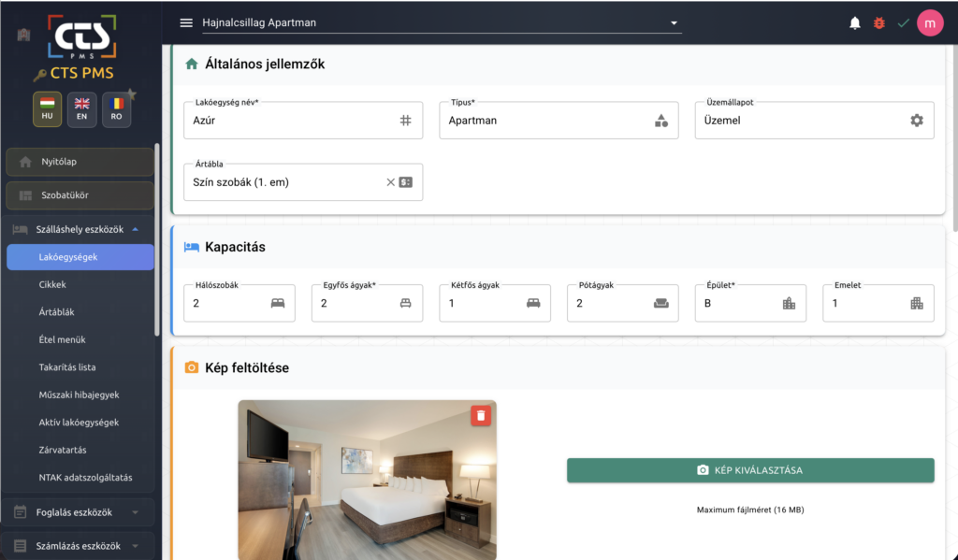Viewport: 958px width, 560px height.
Task: Open the Nyitólap home button
Action: (80, 162)
